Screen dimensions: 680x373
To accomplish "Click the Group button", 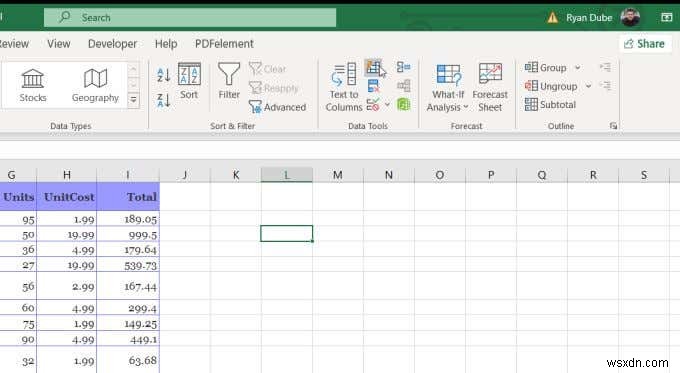I will click(x=546, y=68).
